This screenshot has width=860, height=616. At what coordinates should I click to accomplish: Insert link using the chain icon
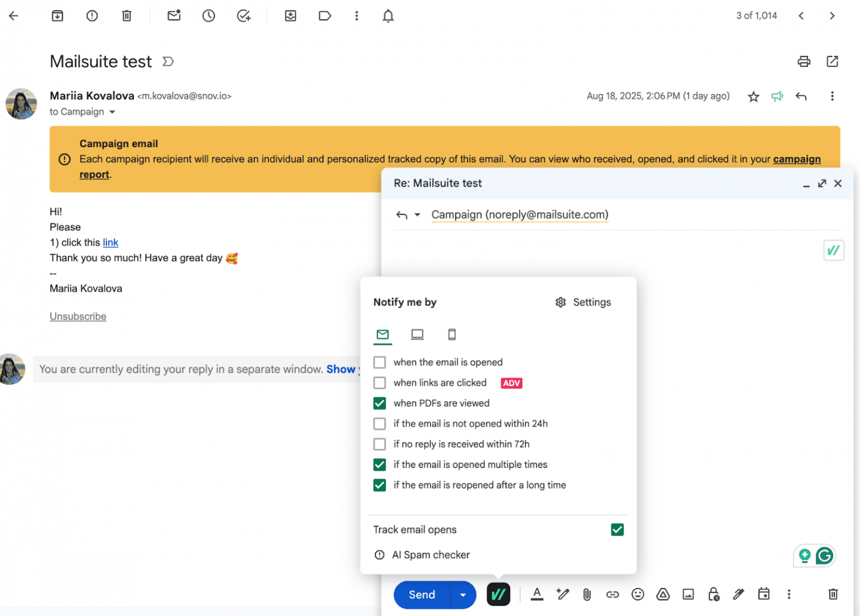pos(612,594)
